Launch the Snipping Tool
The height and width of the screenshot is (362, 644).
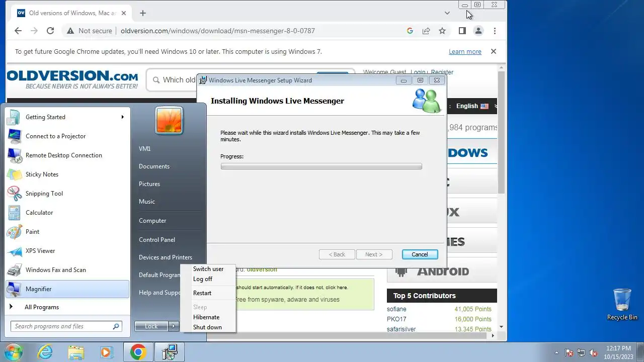click(67, 194)
